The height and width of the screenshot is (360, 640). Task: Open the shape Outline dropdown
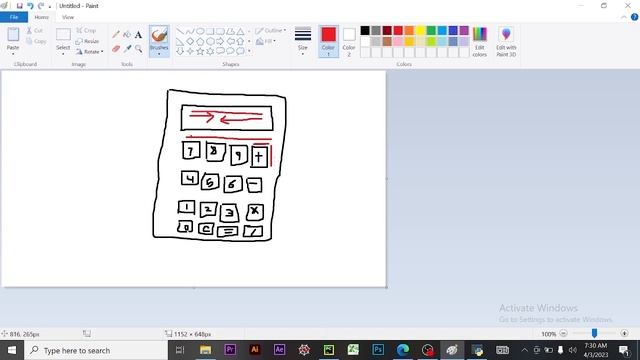[x=270, y=31]
